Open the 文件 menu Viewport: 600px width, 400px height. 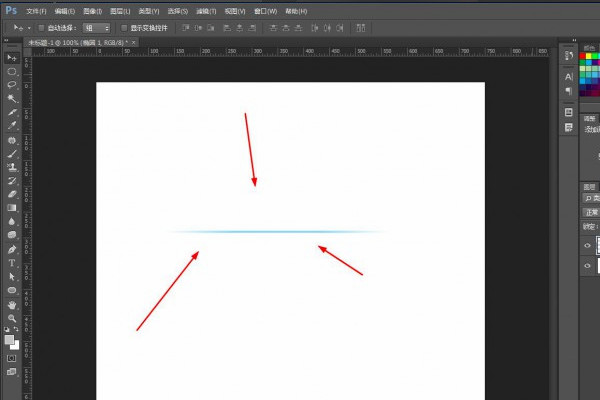pos(36,11)
